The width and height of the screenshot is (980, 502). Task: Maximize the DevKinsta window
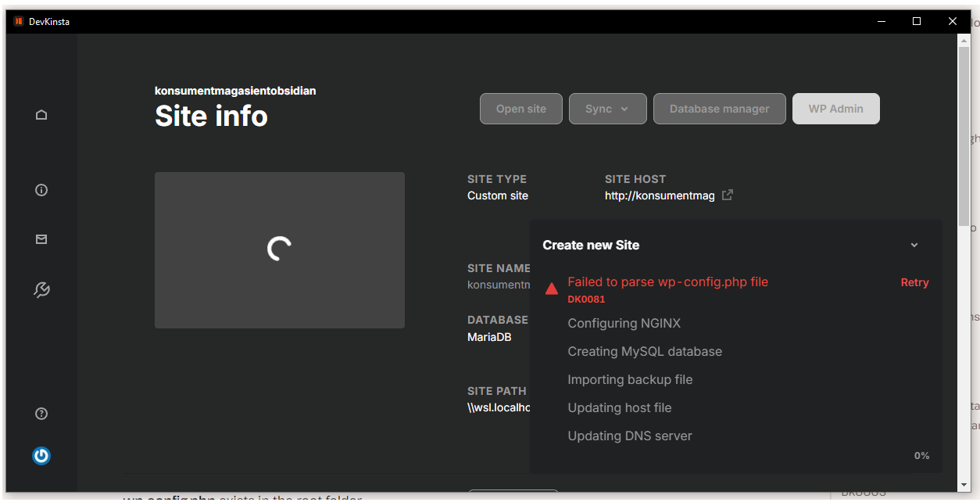click(x=917, y=21)
